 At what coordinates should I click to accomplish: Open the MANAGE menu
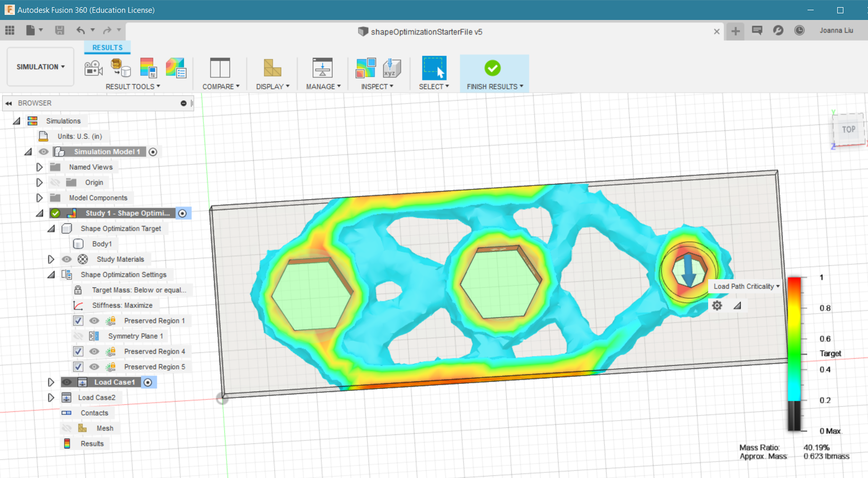click(x=323, y=87)
